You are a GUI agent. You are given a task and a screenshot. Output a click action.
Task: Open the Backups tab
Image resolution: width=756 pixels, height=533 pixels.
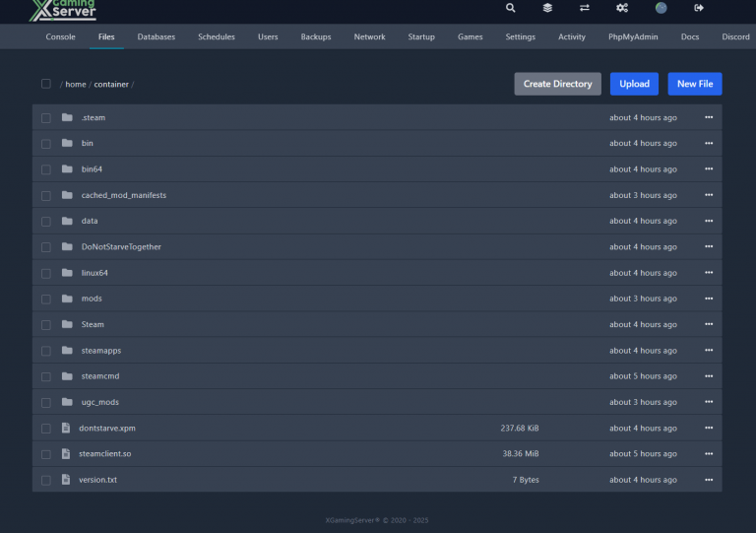coord(315,37)
